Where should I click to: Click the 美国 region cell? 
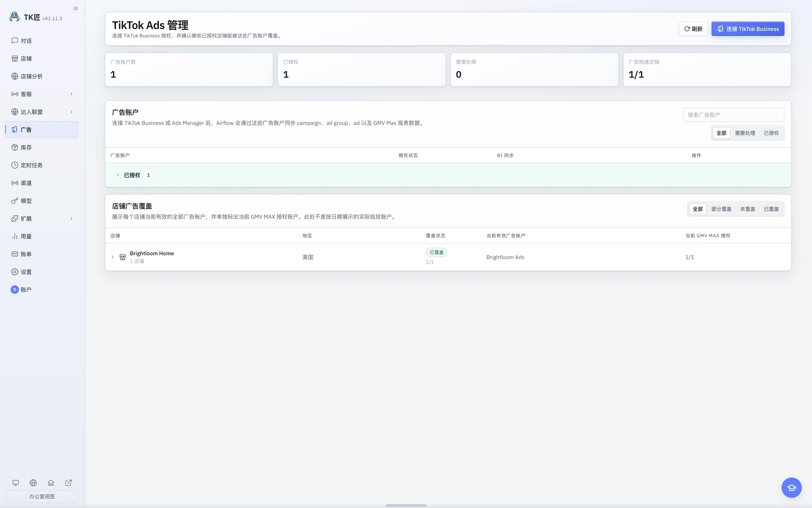pos(308,257)
